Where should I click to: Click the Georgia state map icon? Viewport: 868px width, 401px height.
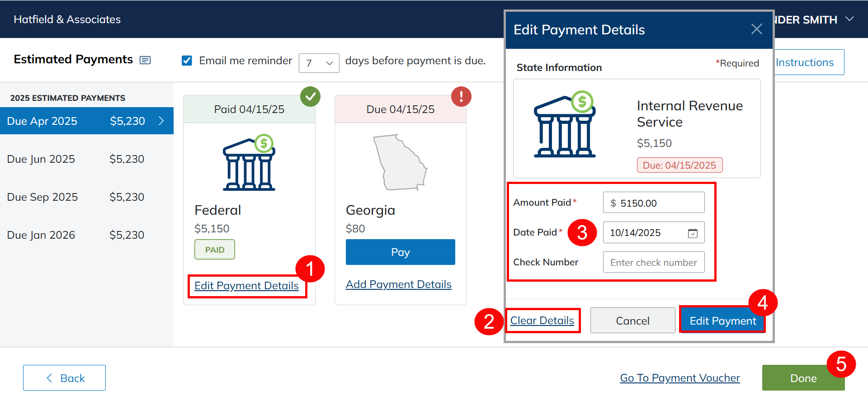tap(400, 162)
